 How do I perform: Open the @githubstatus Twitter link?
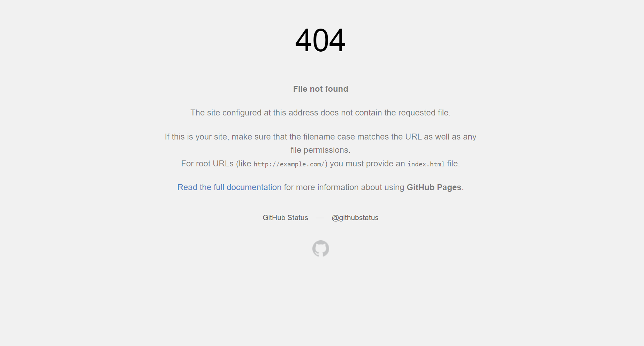[355, 218]
